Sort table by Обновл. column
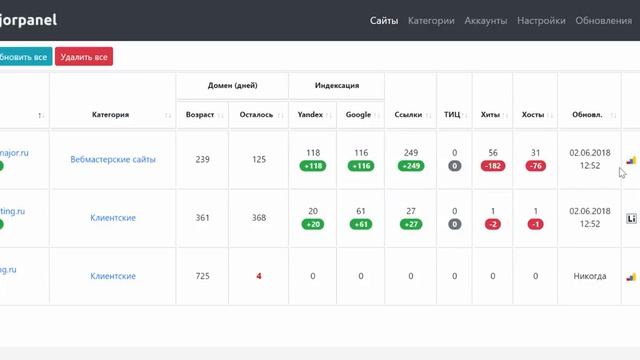Image resolution: width=640 pixels, height=360 pixels. coord(589,115)
